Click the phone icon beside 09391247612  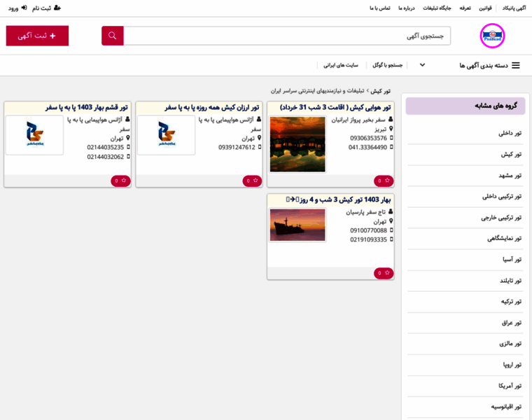point(260,147)
